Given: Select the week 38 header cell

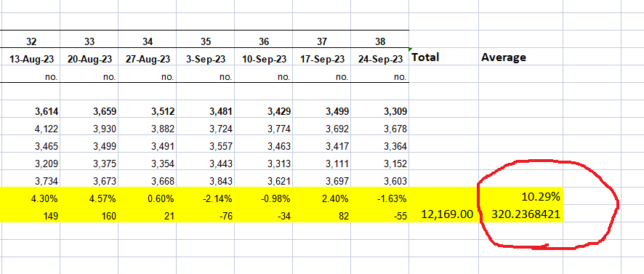Looking at the screenshot, I should coord(380,39).
